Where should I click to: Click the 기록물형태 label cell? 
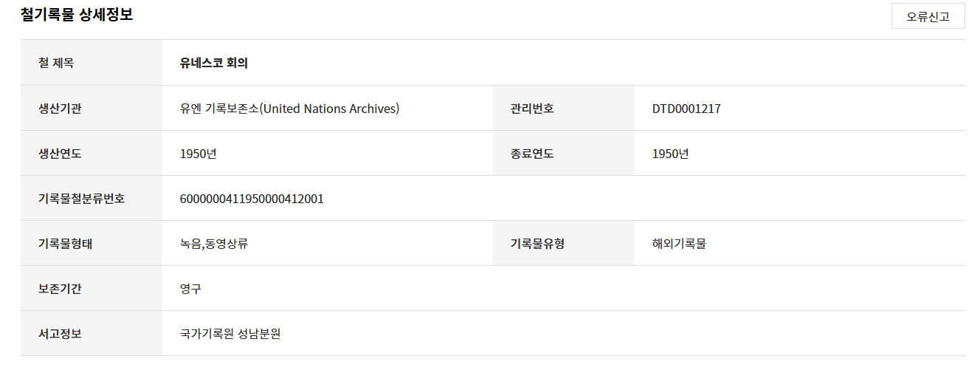tap(92, 244)
